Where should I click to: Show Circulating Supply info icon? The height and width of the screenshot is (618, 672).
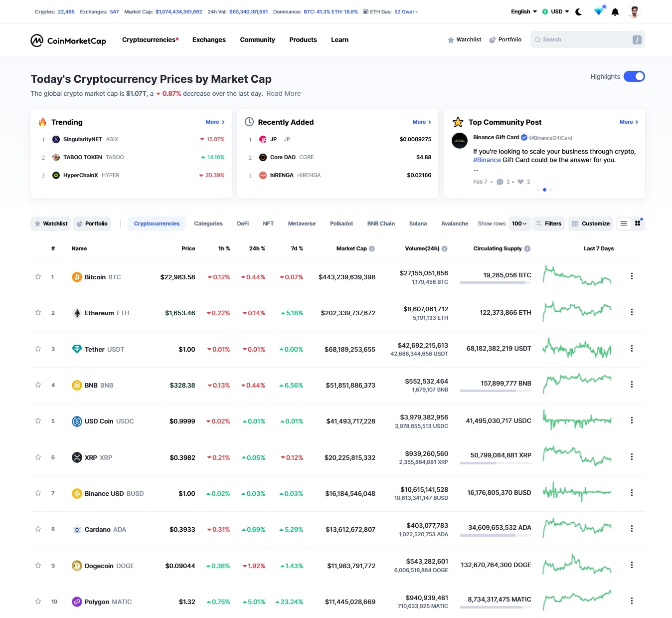pyautogui.click(x=527, y=248)
